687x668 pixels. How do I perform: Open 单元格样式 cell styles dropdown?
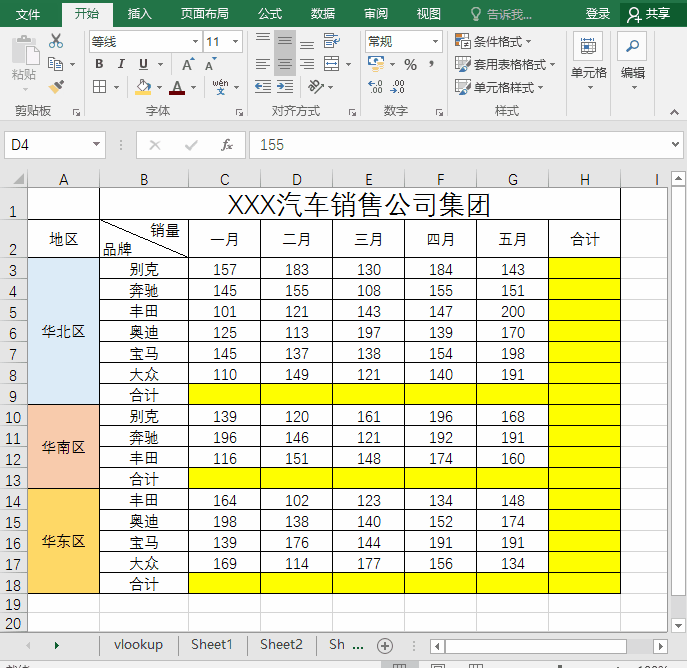coord(499,87)
